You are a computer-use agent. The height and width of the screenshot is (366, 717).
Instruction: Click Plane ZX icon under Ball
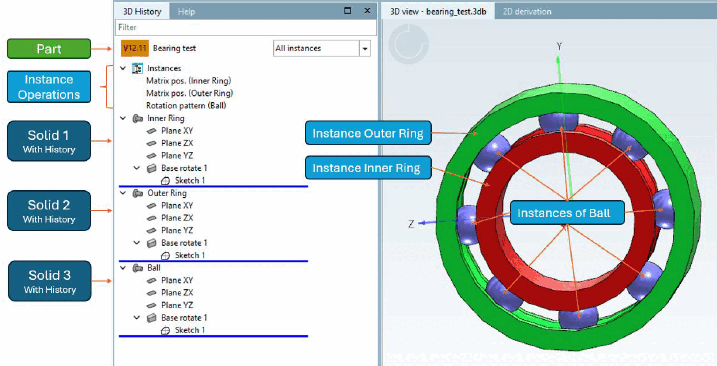click(x=151, y=293)
